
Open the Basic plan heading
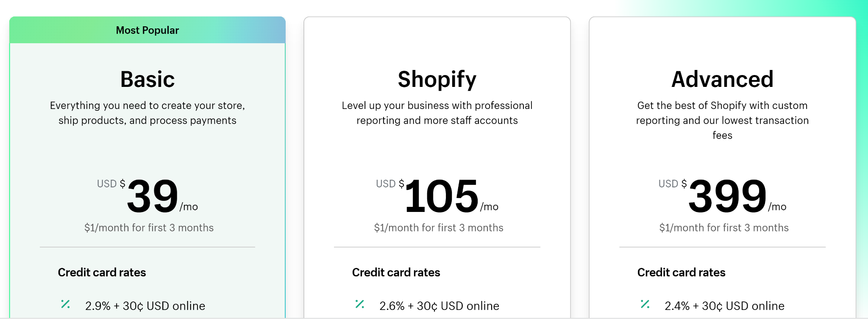pyautogui.click(x=147, y=79)
